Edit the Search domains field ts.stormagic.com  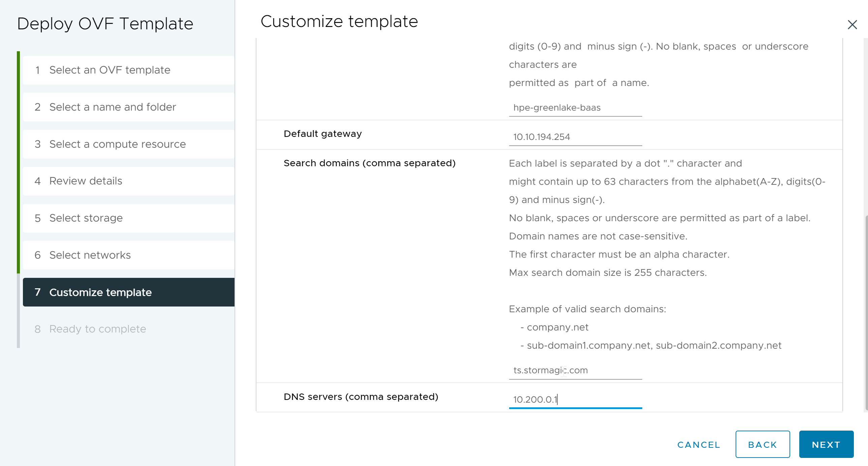(x=576, y=370)
